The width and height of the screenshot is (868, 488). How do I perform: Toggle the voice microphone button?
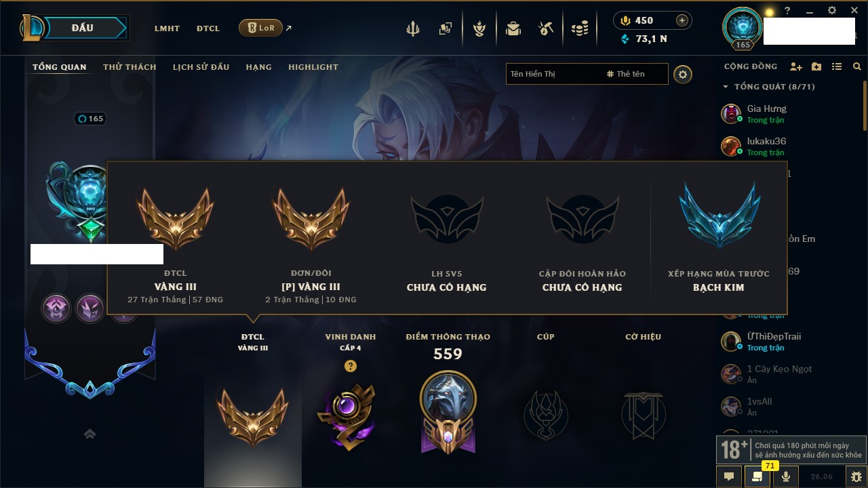pyautogui.click(x=786, y=476)
